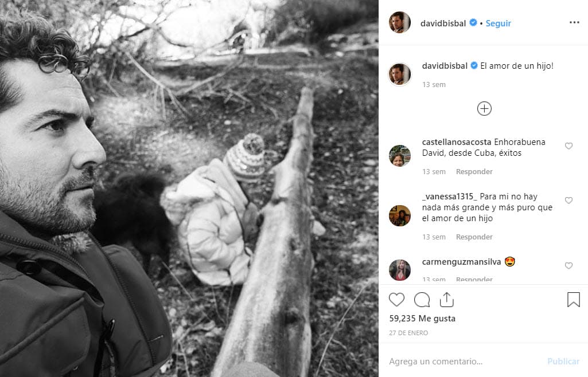Image resolution: width=588 pixels, height=377 pixels.
Task: Open the 13 sem timestamp under the caption
Action: (x=434, y=84)
